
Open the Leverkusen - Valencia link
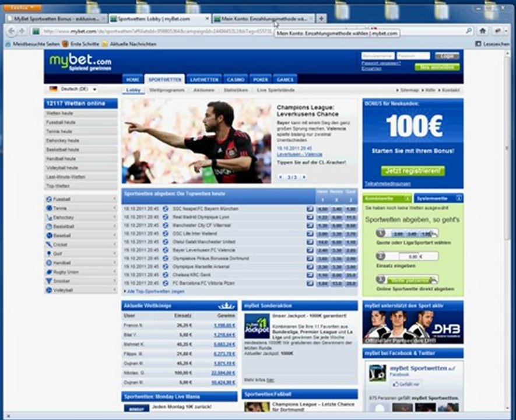[x=300, y=155]
